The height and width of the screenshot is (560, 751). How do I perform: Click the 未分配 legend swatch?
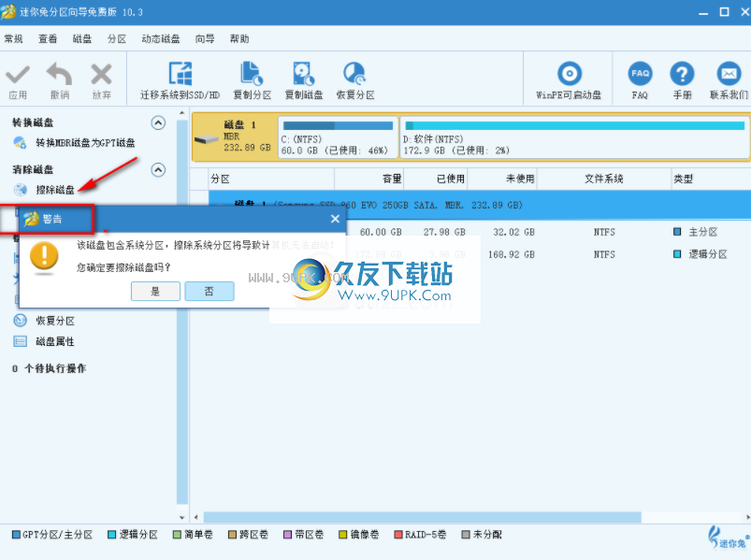pos(466,535)
